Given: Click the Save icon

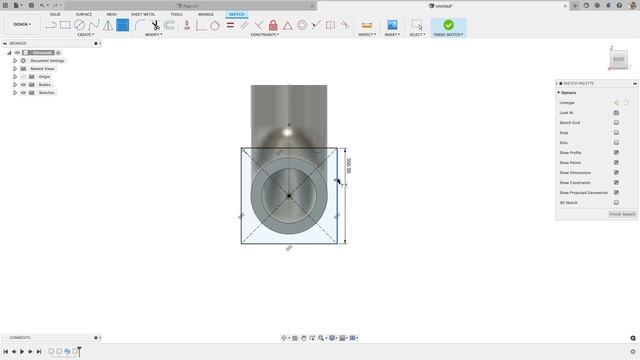Looking at the screenshot, I should 31,5.
